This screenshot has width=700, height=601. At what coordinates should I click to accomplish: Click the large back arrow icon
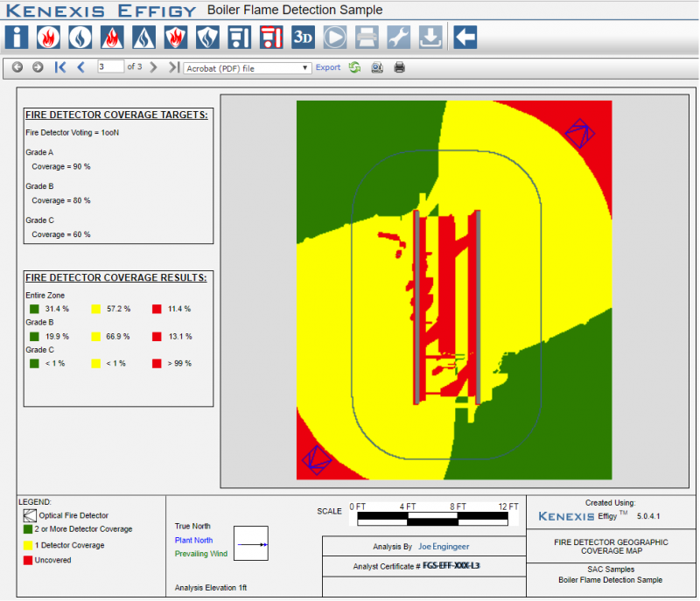tap(466, 38)
